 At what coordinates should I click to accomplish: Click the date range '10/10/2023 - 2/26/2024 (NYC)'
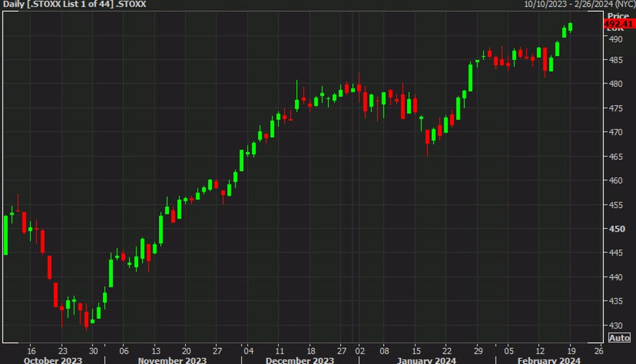[579, 4]
